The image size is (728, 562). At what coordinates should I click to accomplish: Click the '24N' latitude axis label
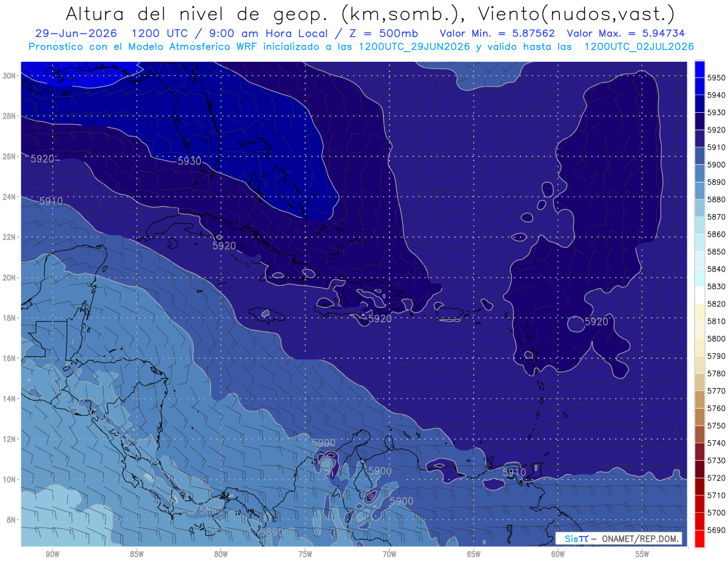point(9,196)
